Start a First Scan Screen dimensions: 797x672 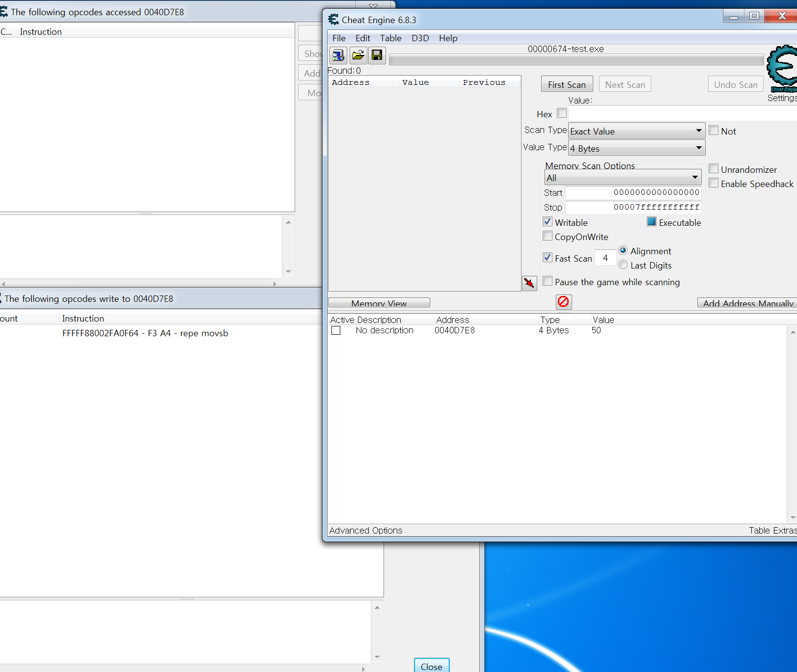[567, 84]
